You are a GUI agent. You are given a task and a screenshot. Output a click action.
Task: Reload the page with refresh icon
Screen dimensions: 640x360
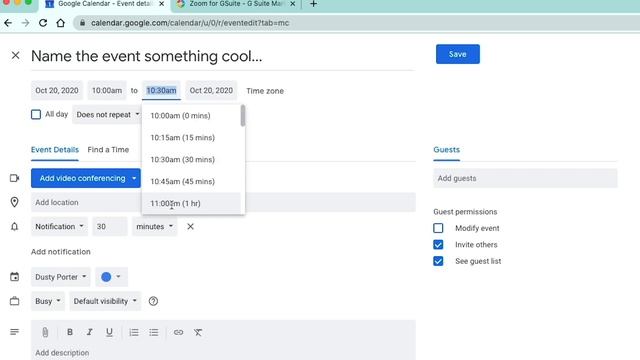(x=43, y=23)
